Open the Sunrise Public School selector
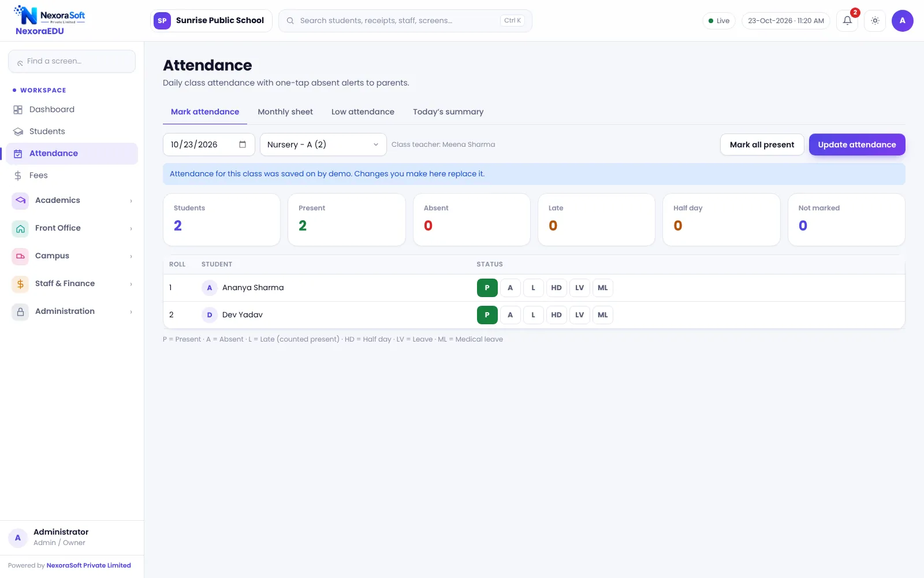 coord(211,21)
